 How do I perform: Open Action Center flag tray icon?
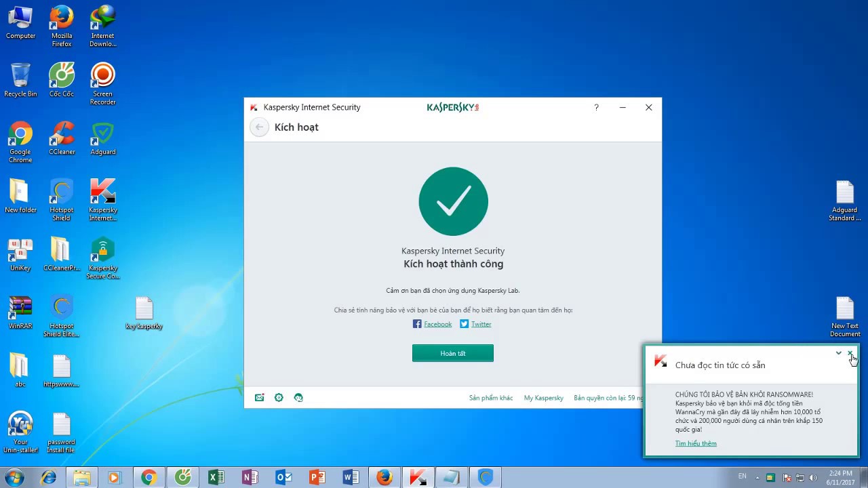click(x=785, y=478)
